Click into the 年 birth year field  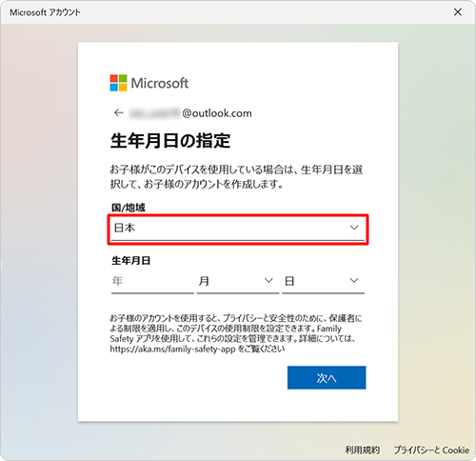click(152, 282)
